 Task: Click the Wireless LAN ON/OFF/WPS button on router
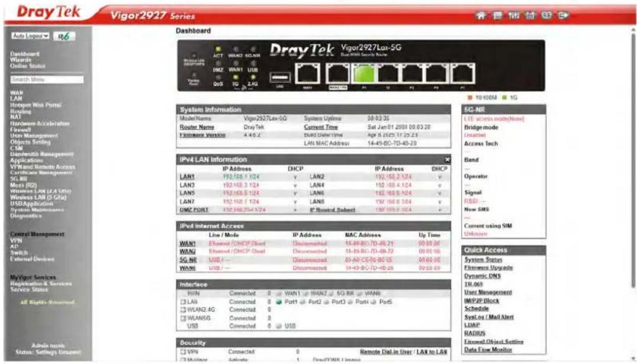click(194, 55)
